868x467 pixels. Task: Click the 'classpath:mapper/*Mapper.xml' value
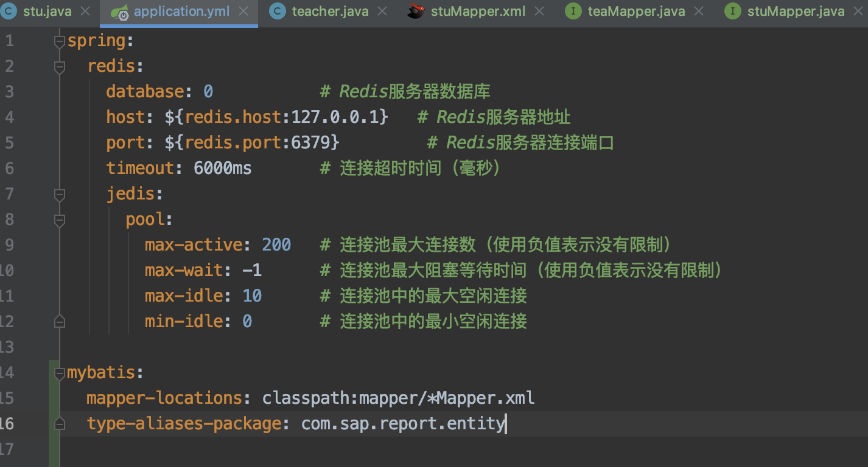pos(398,398)
